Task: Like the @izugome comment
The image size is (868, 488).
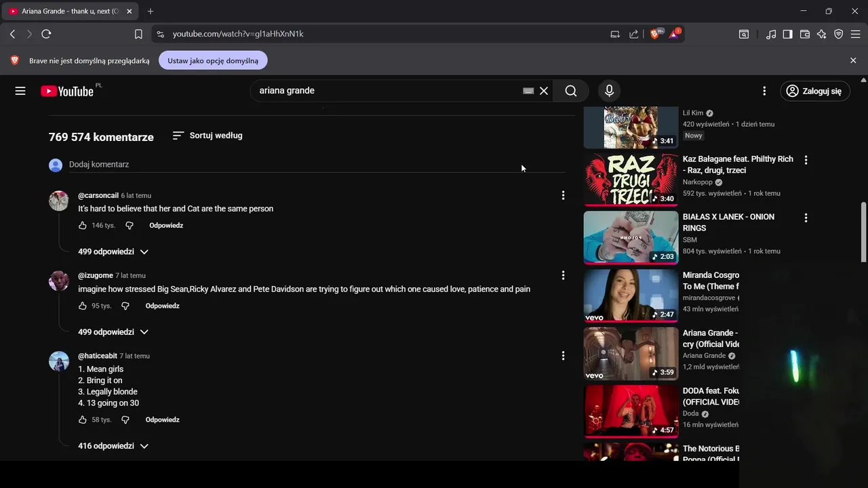Action: pos(83,306)
